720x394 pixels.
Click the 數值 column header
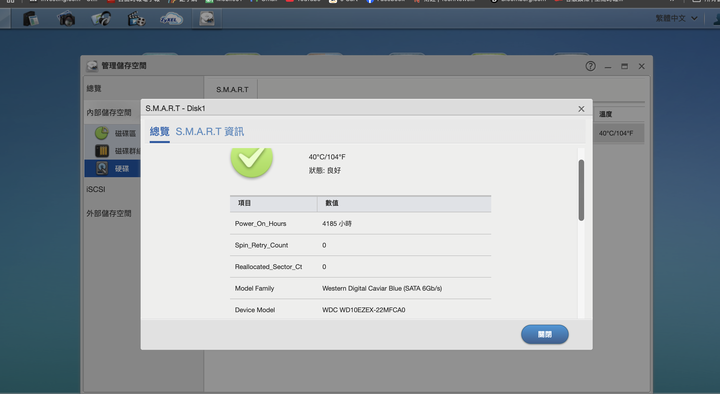pos(332,203)
